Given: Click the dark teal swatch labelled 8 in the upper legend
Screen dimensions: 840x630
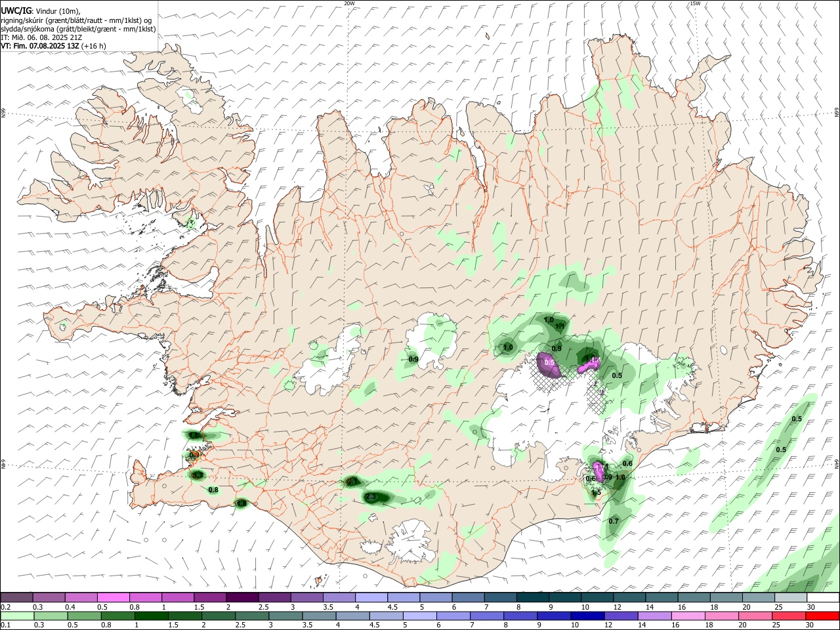Looking at the screenshot, I should tap(532, 598).
